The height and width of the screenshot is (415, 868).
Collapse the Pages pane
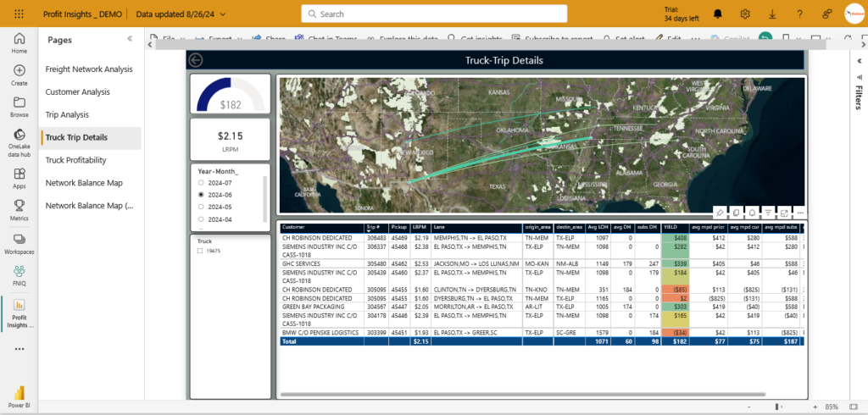point(130,39)
